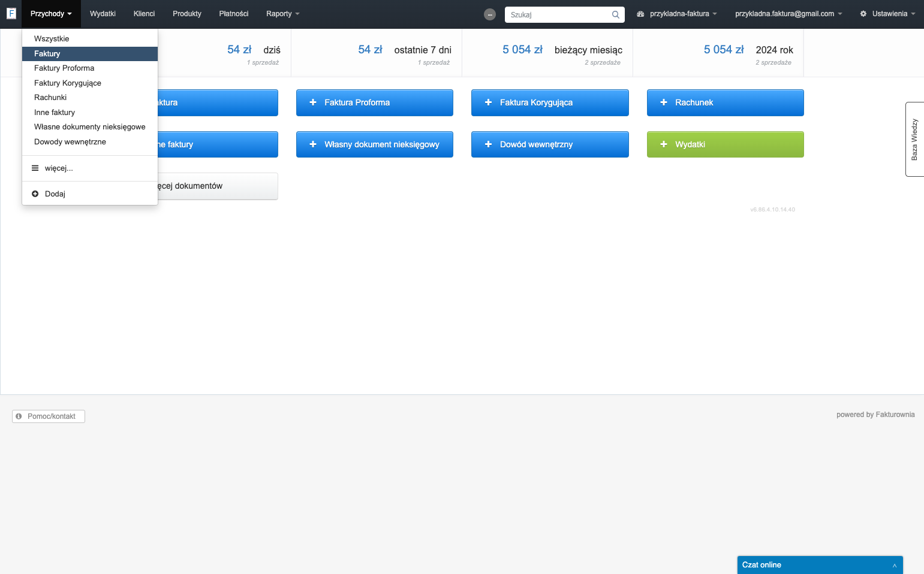Click the 5 054 zł bieżący miesiąc amount
The height and width of the screenshot is (574, 924).
click(522, 50)
